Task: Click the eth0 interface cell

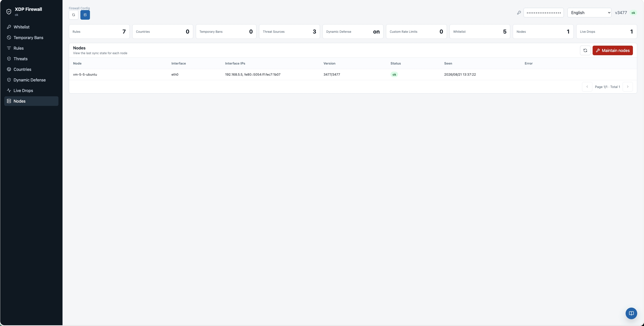Action: 175,74
